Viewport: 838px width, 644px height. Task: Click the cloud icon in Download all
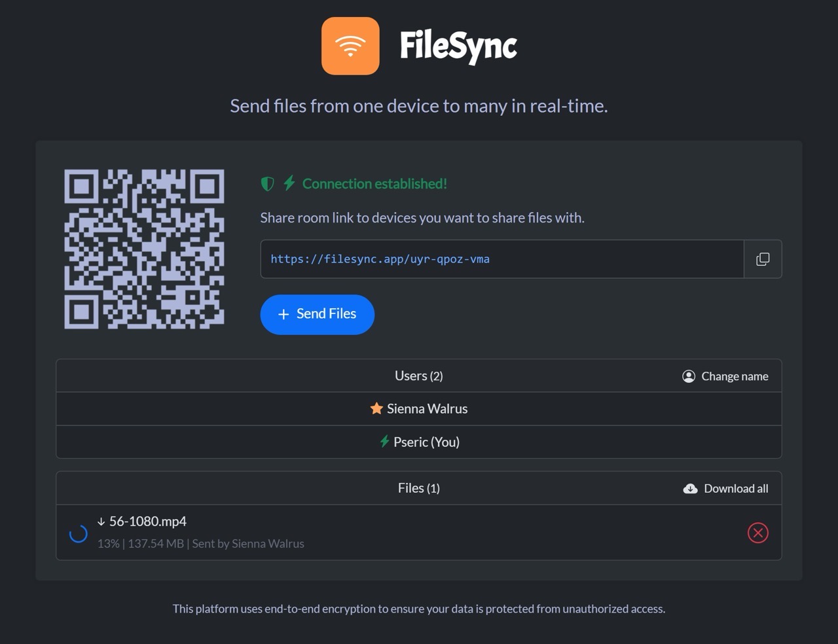click(690, 489)
